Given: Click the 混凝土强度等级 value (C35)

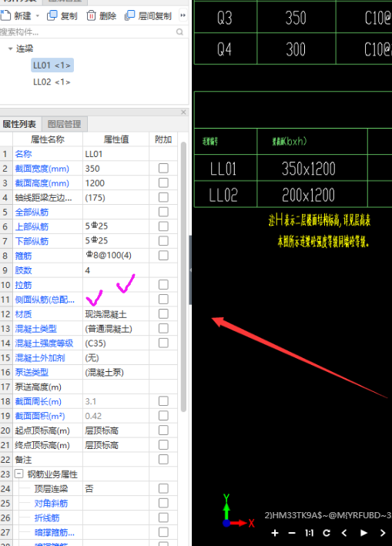Looking at the screenshot, I should pos(116,343).
